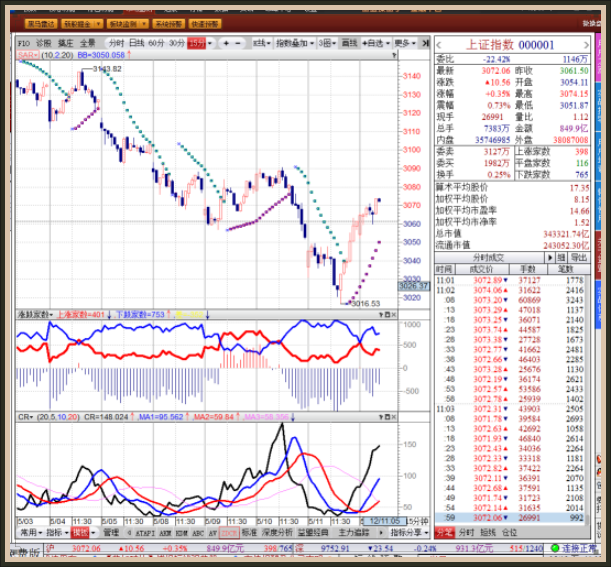Open the 更多 dropdown
611x567 pixels.
(x=405, y=43)
